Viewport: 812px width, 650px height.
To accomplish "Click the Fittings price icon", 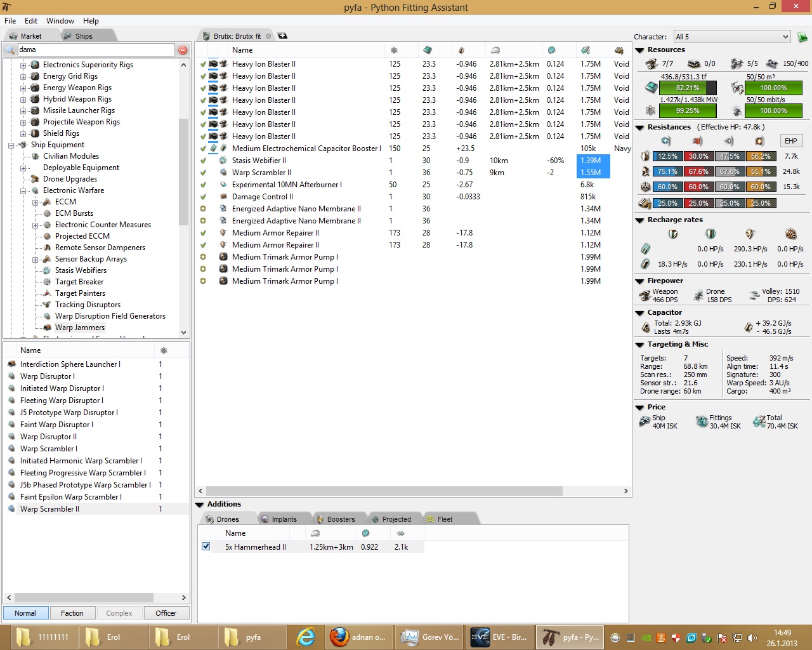I will [702, 421].
